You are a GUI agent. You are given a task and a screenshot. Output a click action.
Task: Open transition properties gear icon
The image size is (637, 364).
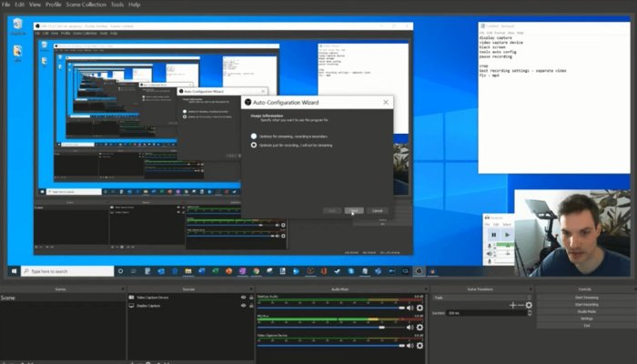pyautogui.click(x=529, y=305)
